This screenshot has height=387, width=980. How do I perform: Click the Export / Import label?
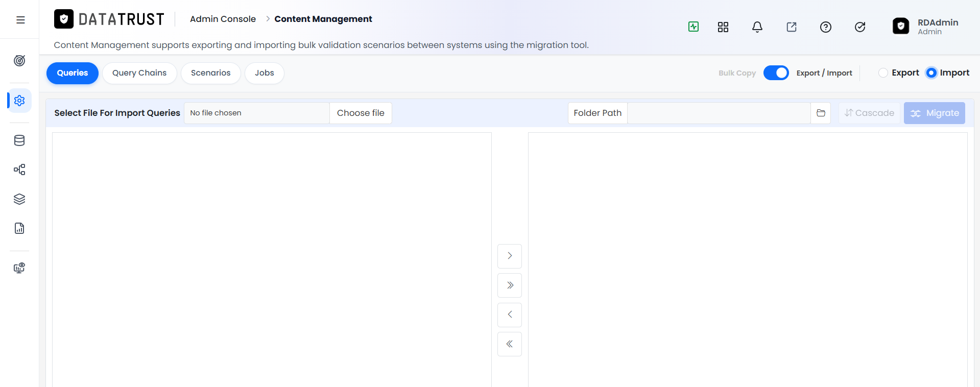tap(824, 73)
